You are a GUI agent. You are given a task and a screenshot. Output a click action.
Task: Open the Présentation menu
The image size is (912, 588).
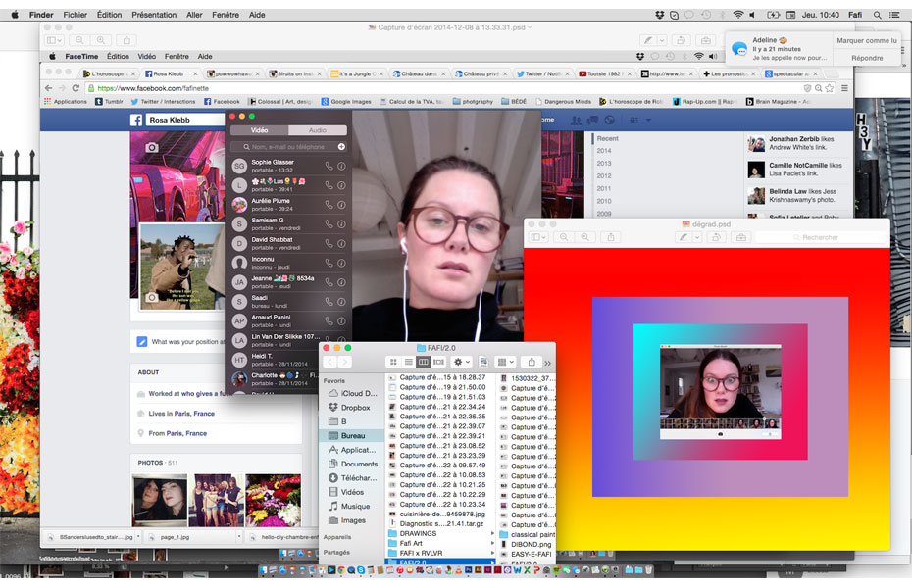click(154, 15)
